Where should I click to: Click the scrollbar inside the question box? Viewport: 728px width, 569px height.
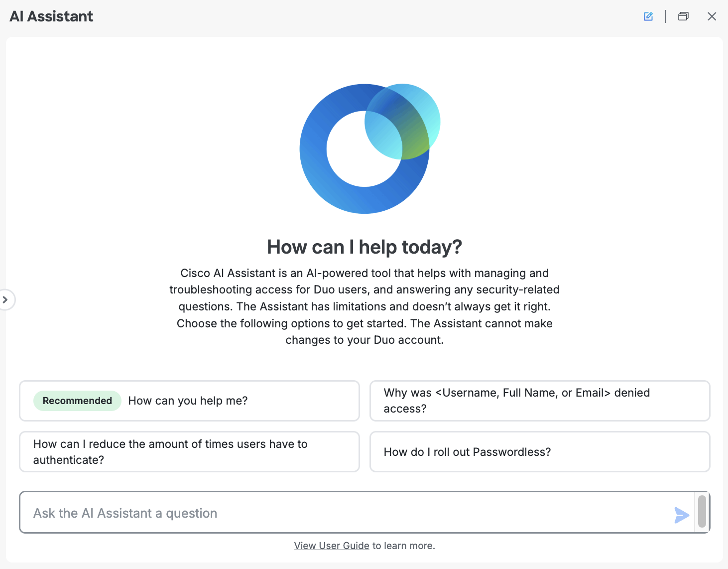pos(702,511)
